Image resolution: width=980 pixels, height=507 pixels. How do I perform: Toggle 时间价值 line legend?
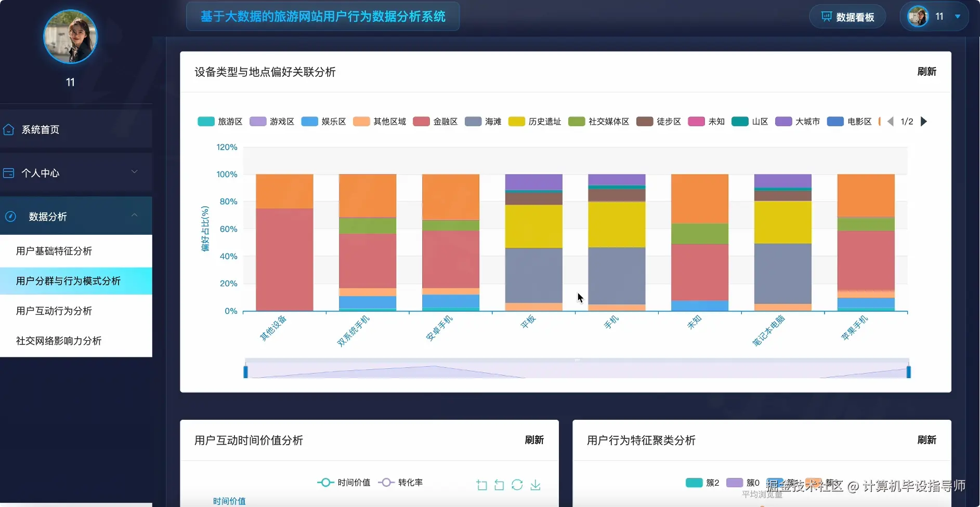(x=344, y=483)
